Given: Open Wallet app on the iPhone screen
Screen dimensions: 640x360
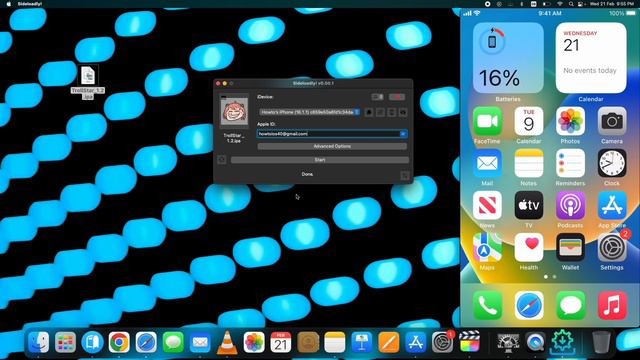Looking at the screenshot, I should pos(570,248).
